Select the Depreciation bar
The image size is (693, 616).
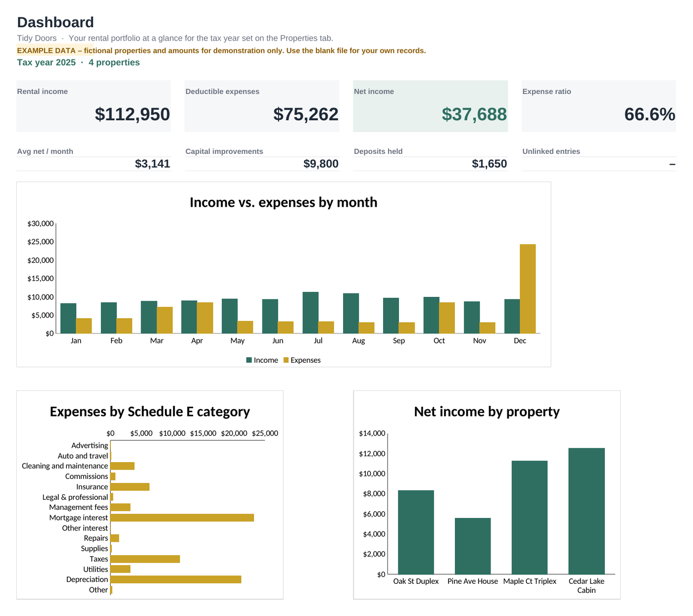click(176, 579)
